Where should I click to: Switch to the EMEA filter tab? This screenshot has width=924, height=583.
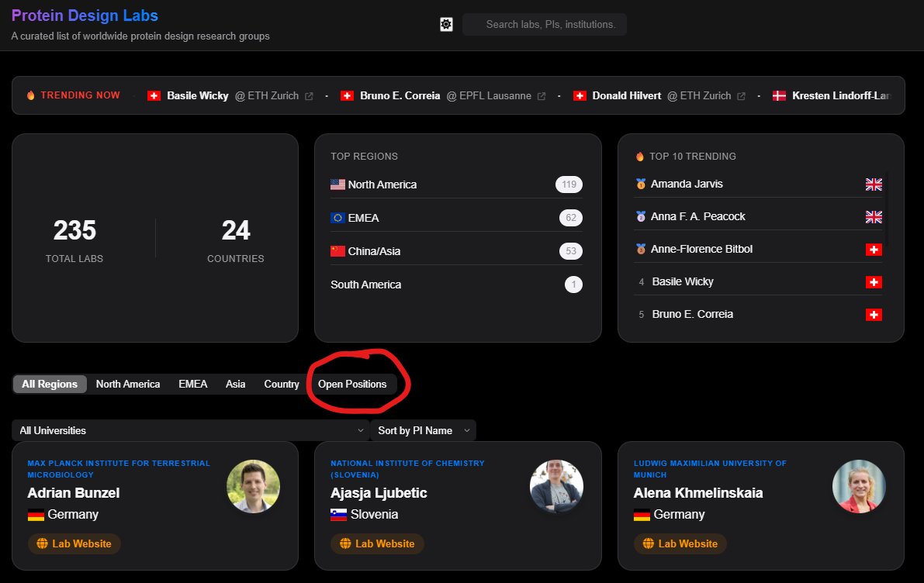pyautogui.click(x=192, y=384)
